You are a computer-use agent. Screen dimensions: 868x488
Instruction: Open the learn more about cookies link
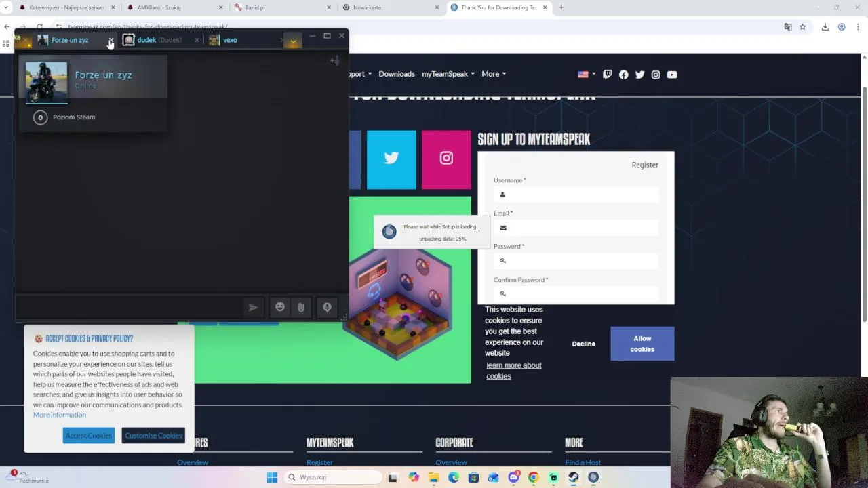[x=513, y=371]
